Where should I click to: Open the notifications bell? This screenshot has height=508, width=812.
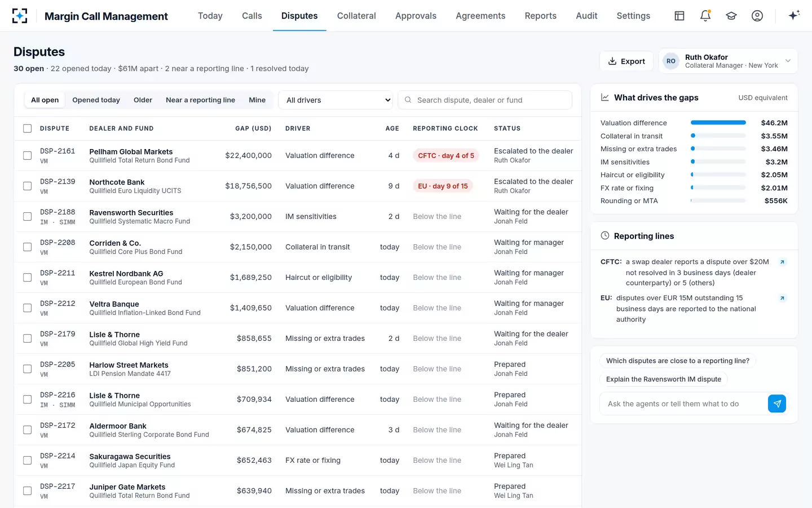[705, 16]
